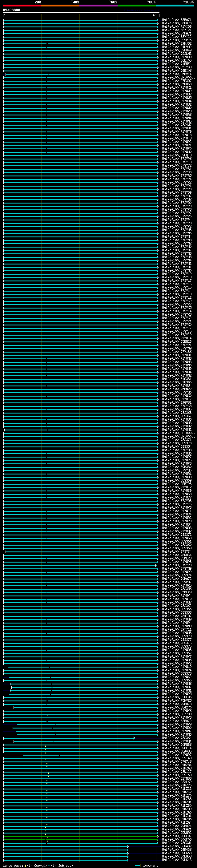Viewport: 197px width, 868px height.
Task: Select subject label UniRef100_Q155E4
Action: click(x=177, y=64)
